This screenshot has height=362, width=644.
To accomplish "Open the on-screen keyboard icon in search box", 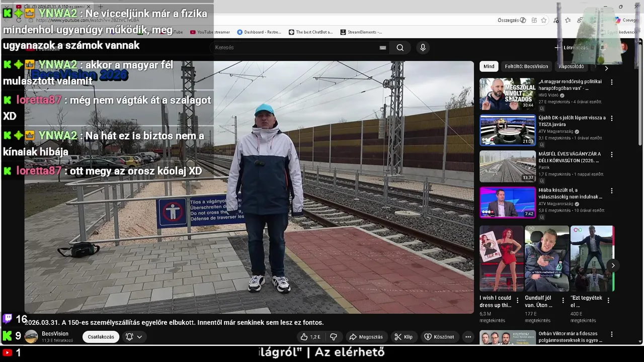I will point(383,48).
